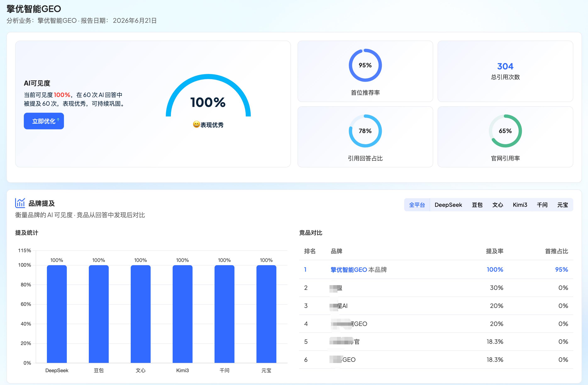Click the 100% visibility gauge arc

pos(208,95)
